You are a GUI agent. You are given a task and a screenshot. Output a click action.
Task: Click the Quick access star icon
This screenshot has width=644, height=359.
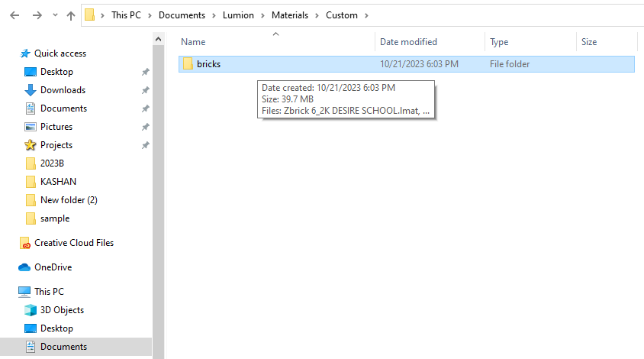(25, 53)
